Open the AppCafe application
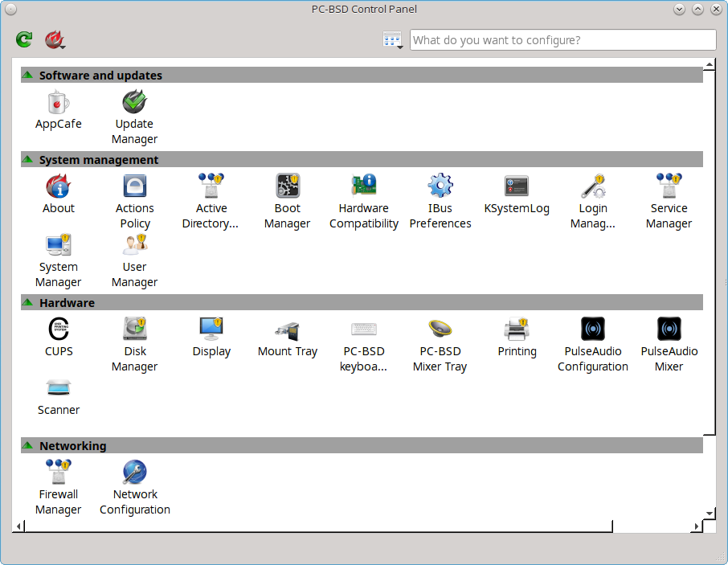Screen dimensions: 728x565 tap(58, 110)
